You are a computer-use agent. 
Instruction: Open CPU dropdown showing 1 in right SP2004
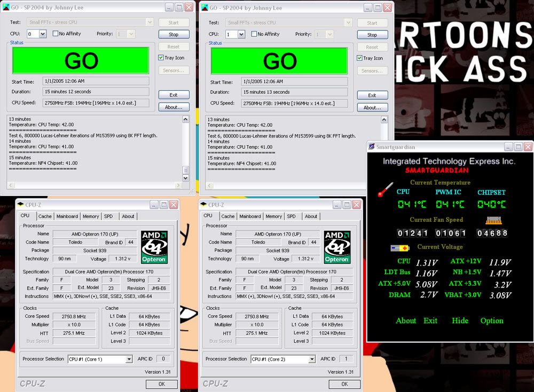pos(241,34)
